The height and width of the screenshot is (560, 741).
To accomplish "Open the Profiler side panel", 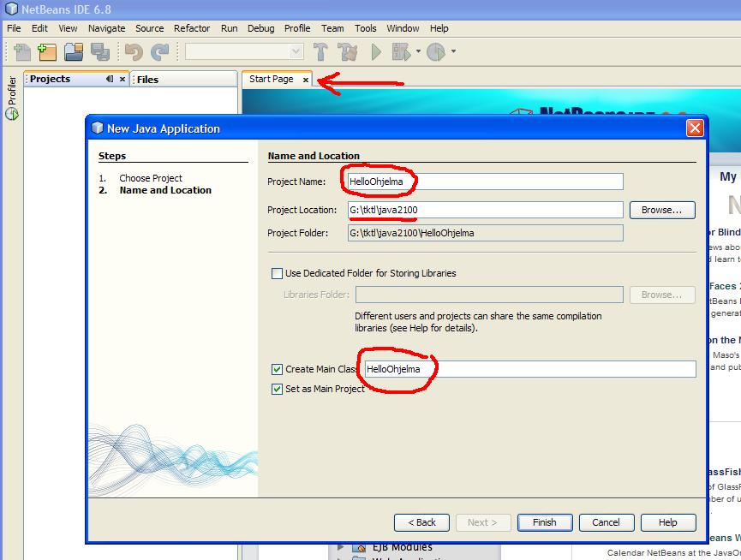I will (x=11, y=98).
